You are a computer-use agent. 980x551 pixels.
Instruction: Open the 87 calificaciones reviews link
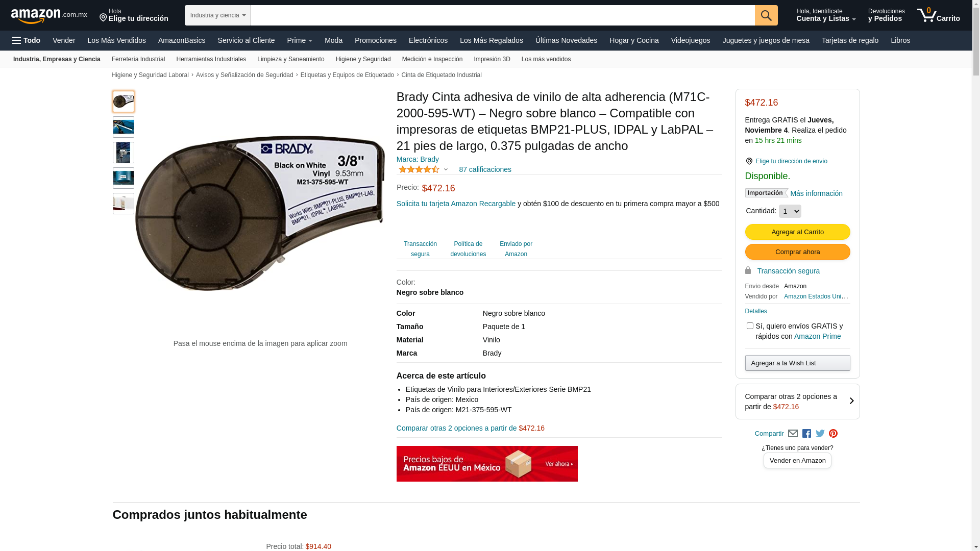485,169
